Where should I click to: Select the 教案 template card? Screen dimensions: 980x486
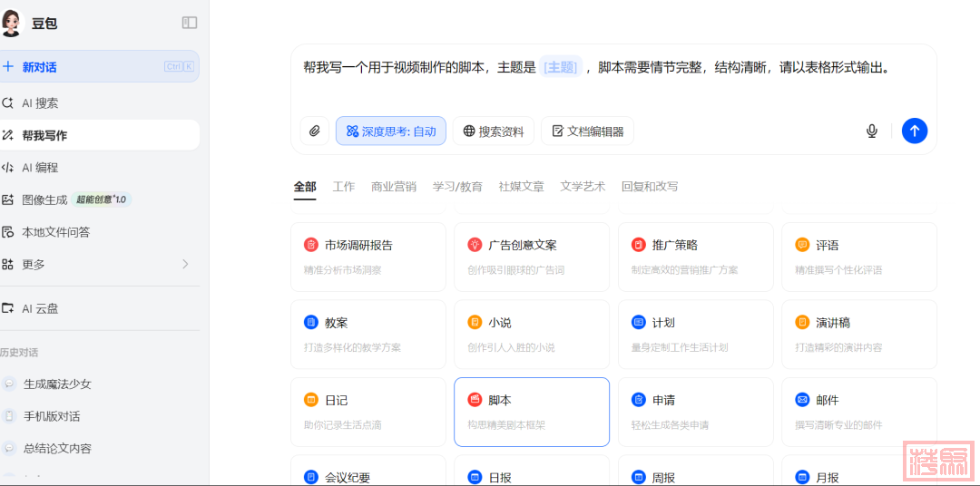pos(368,335)
